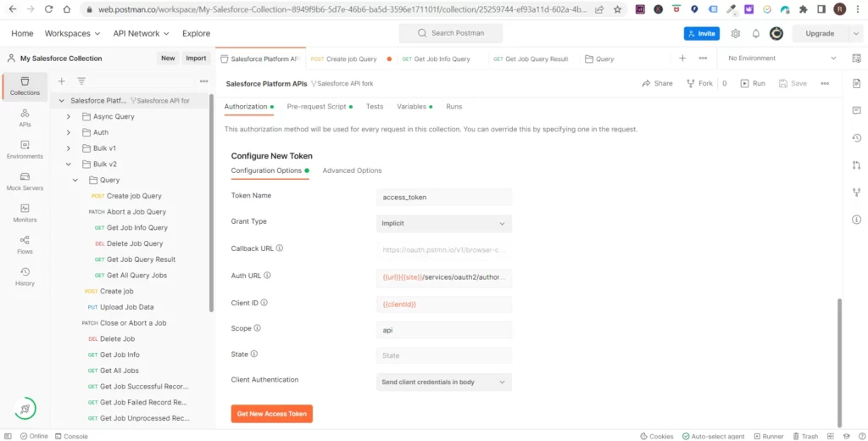Open the Postman settings gear icon
Viewport: 868px width, 441px height.
click(x=735, y=33)
